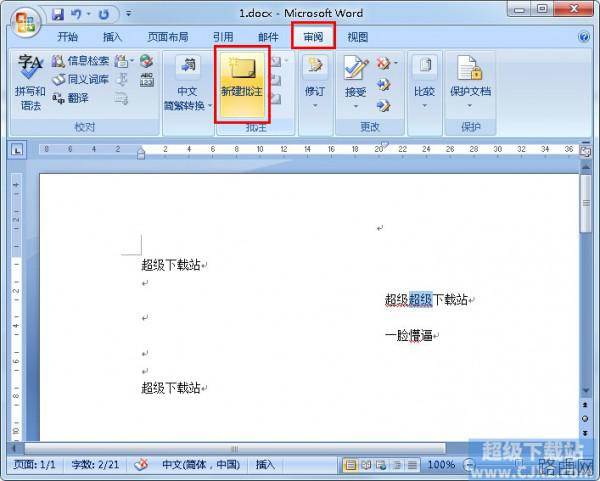The image size is (600, 481).
Task: Run the 拼写和语法 check
Action: 30,82
